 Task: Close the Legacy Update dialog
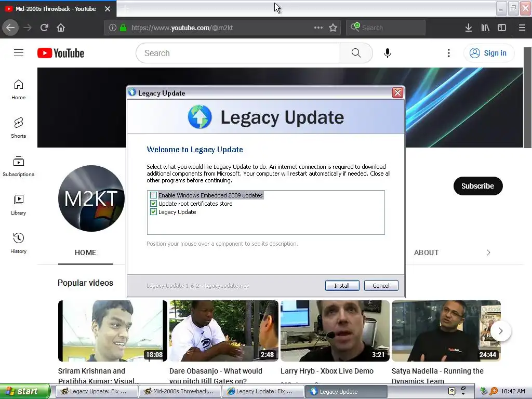[397, 92]
